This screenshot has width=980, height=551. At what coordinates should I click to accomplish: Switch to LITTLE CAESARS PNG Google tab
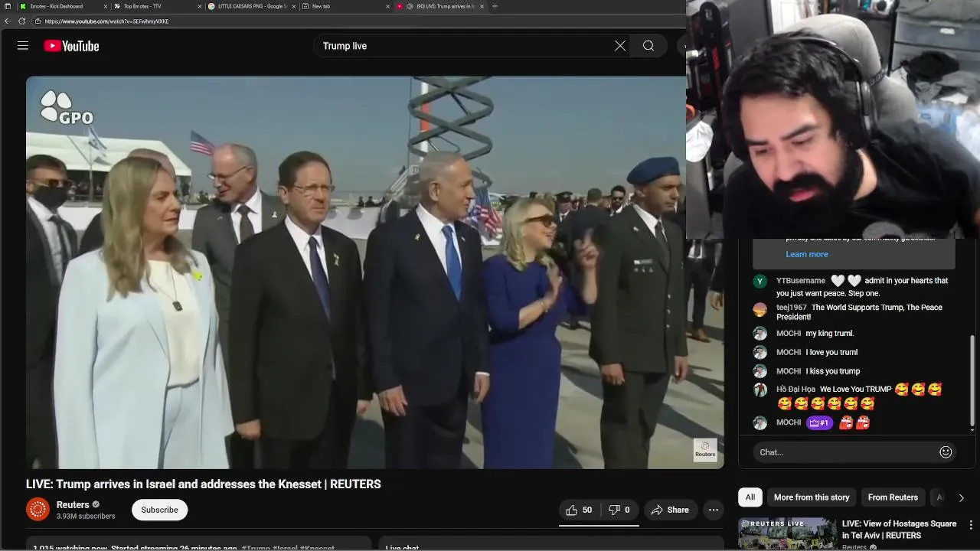click(252, 6)
